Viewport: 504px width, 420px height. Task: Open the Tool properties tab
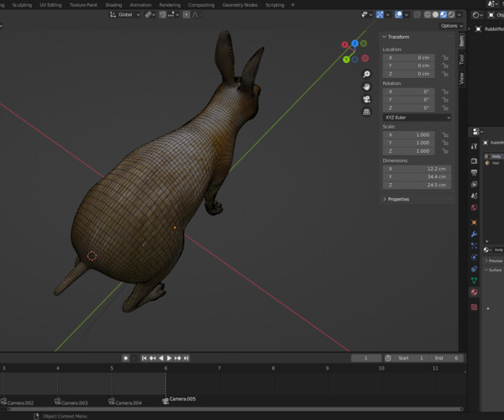click(474, 146)
